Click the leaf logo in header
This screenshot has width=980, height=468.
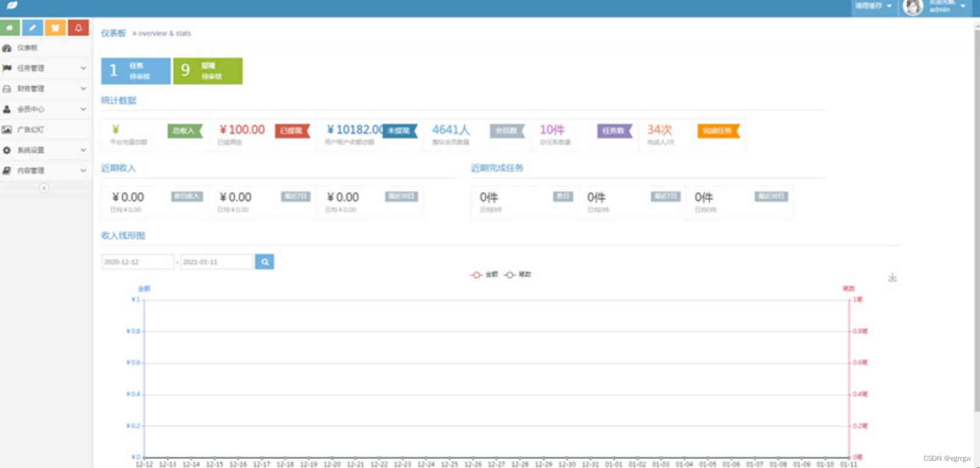12,5
